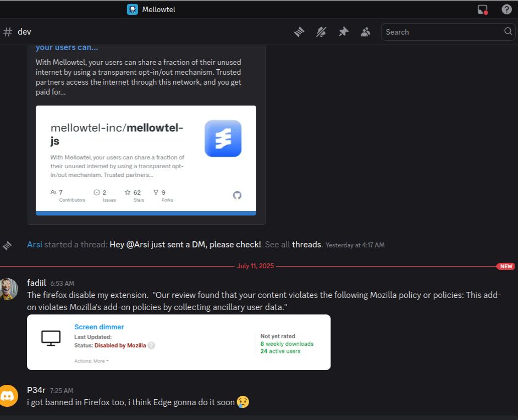This screenshot has height=420, width=518.
Task: Open the Threads icon in channel header
Action: (x=299, y=32)
